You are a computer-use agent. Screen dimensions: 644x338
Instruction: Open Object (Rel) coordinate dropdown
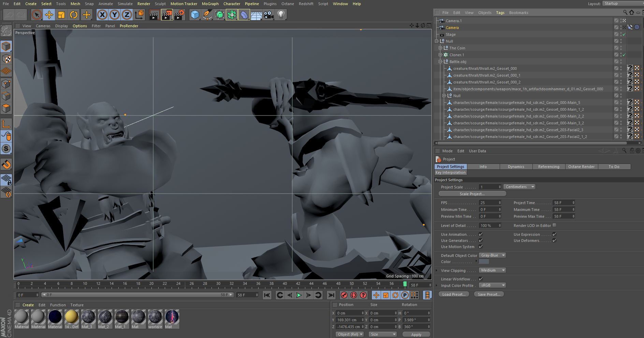[350, 334]
